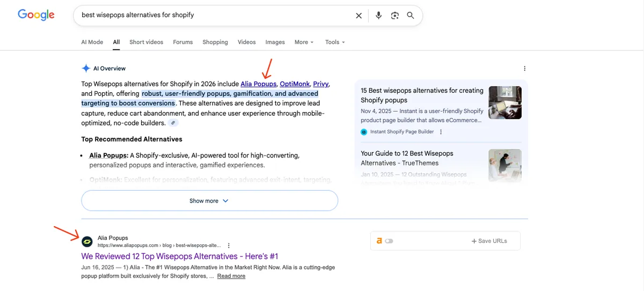
Task: Open three-dot menu beside aliapopups.com URL
Action: click(x=229, y=245)
